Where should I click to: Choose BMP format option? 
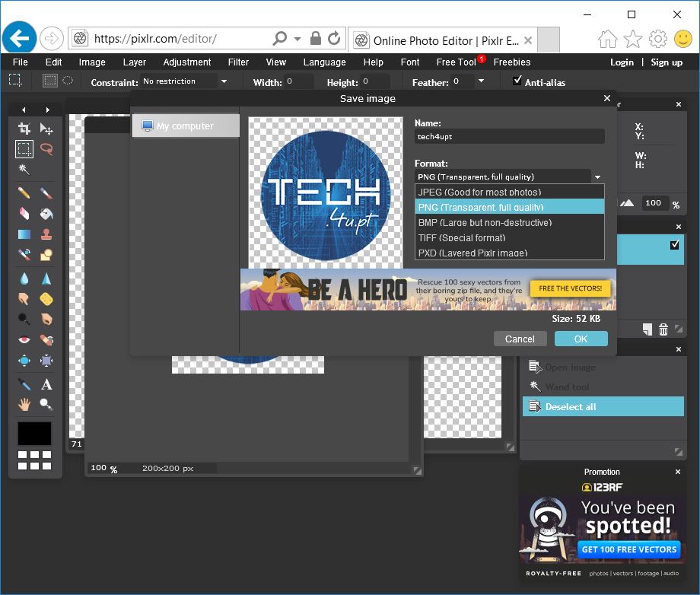pyautogui.click(x=509, y=222)
